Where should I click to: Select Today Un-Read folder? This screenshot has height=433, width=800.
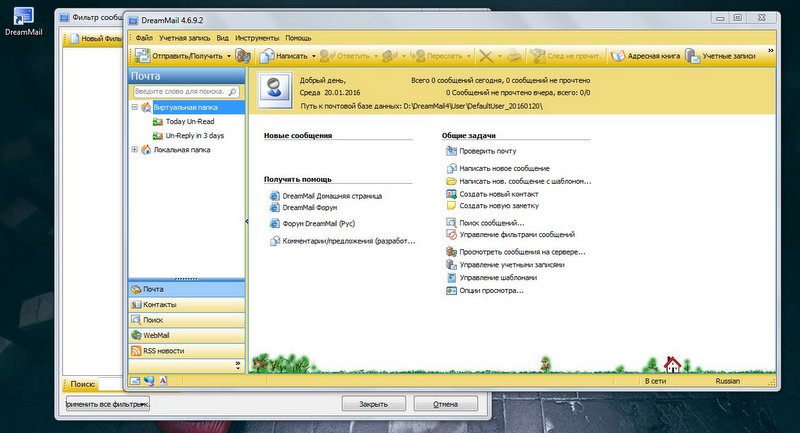190,121
